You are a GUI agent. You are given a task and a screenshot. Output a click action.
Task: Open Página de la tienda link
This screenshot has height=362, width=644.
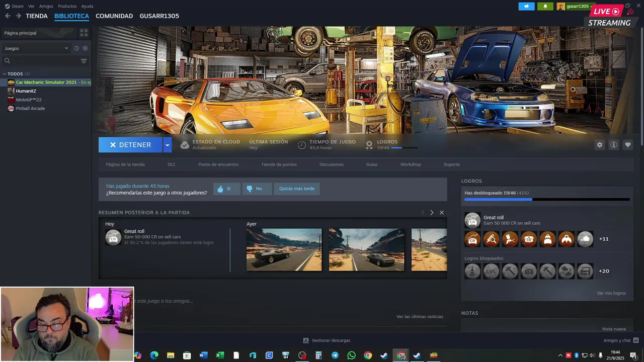coord(125,164)
